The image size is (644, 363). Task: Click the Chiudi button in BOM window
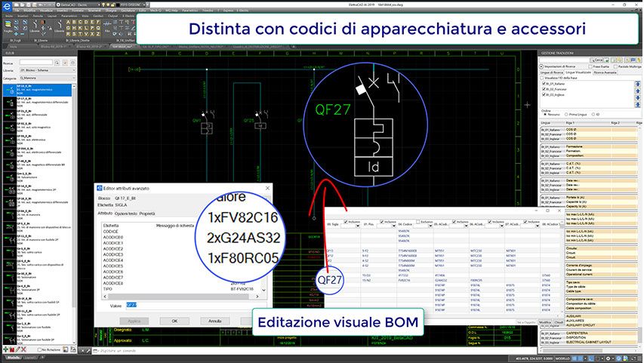coord(559,322)
